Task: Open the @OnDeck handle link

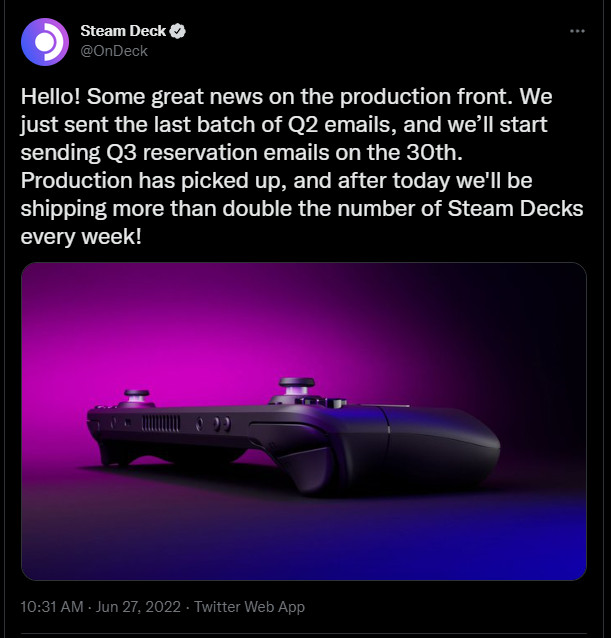Action: pos(114,51)
